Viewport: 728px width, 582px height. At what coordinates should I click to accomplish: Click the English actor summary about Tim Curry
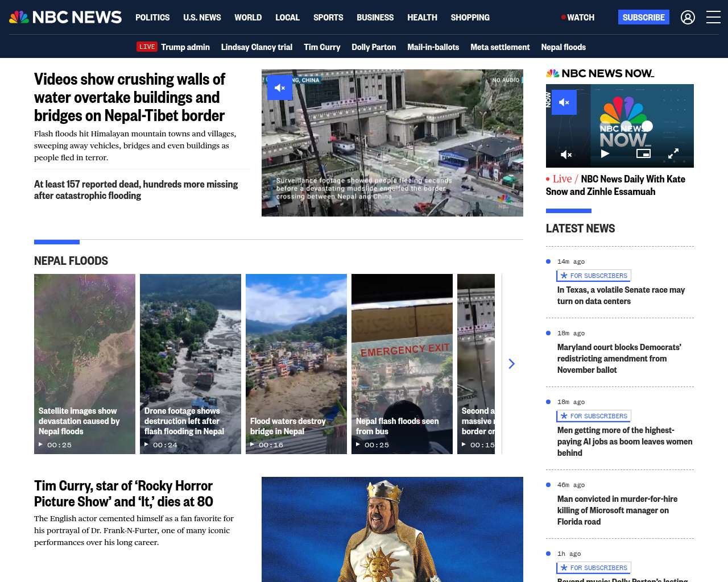(134, 530)
